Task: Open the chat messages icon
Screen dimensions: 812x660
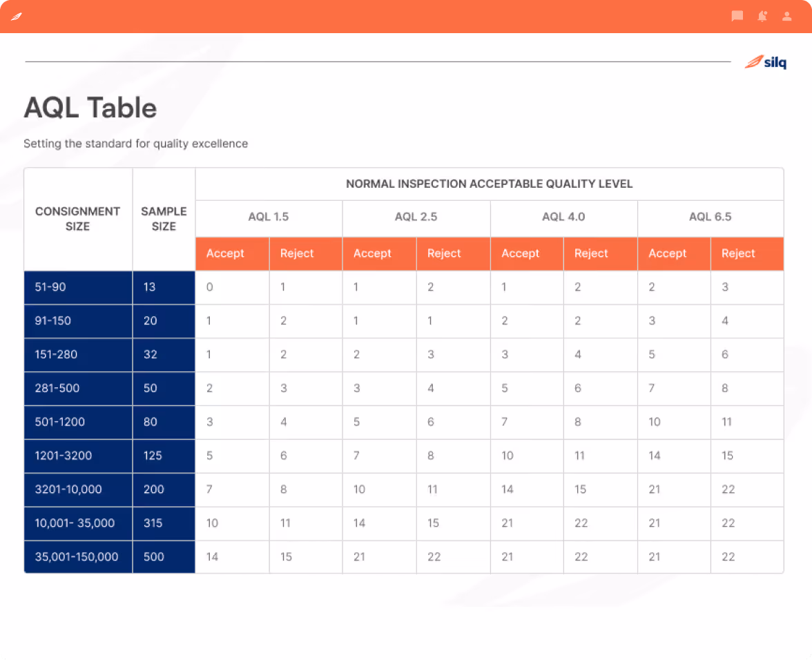Action: pos(737,16)
